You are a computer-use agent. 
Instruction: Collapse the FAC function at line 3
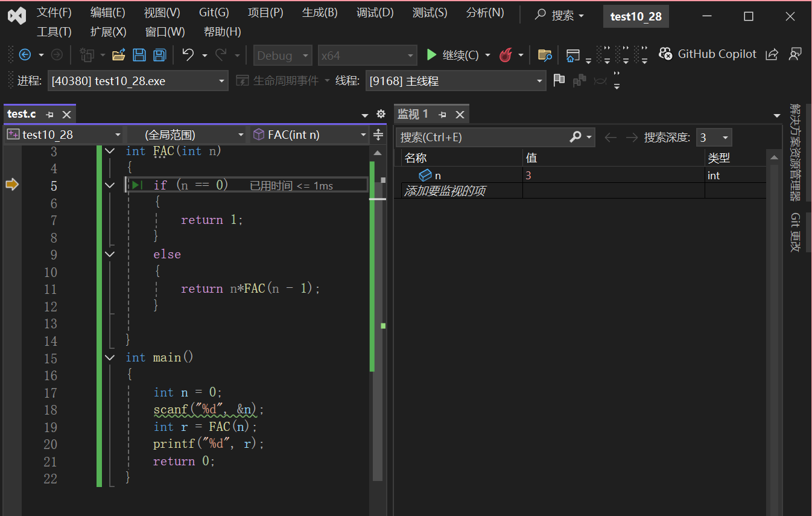[110, 151]
